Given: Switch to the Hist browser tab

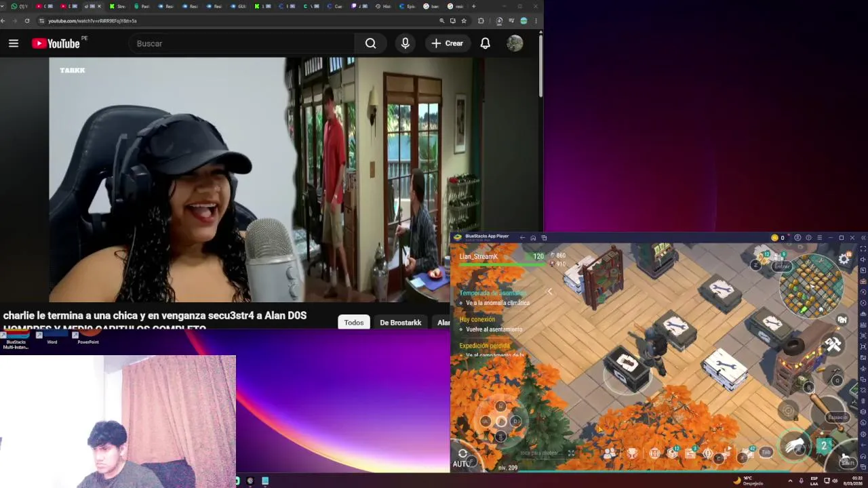Looking at the screenshot, I should pyautogui.click(x=384, y=6).
